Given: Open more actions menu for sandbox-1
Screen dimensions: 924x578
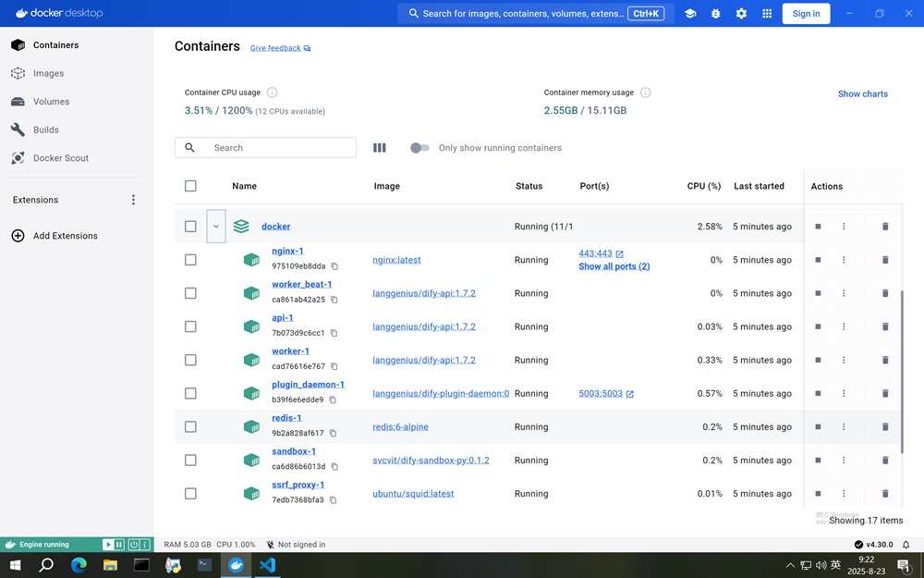Looking at the screenshot, I should [844, 460].
